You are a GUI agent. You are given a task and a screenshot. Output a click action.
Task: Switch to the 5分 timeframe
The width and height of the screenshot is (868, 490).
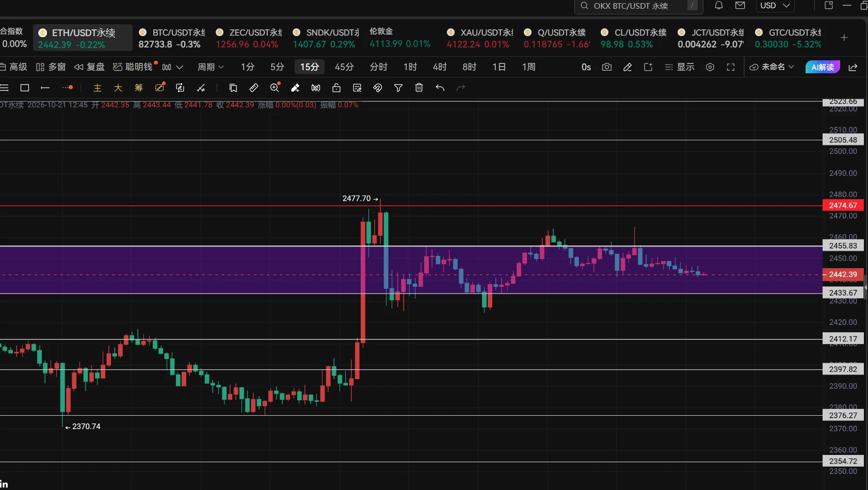(277, 67)
